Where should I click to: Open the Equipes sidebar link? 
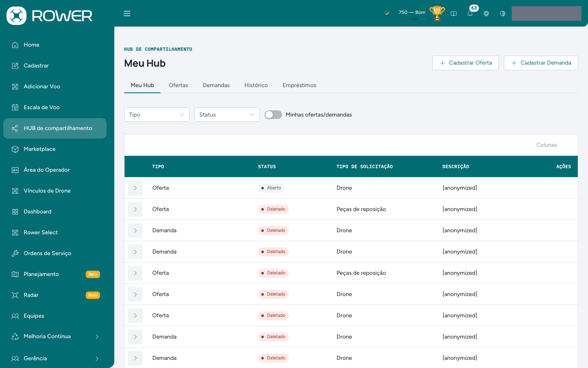click(55, 316)
